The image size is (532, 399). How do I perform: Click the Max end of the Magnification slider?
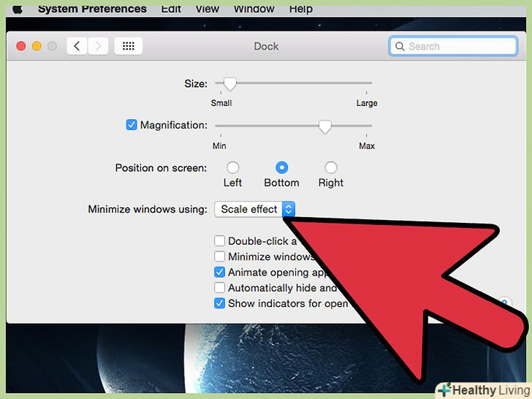(367, 146)
